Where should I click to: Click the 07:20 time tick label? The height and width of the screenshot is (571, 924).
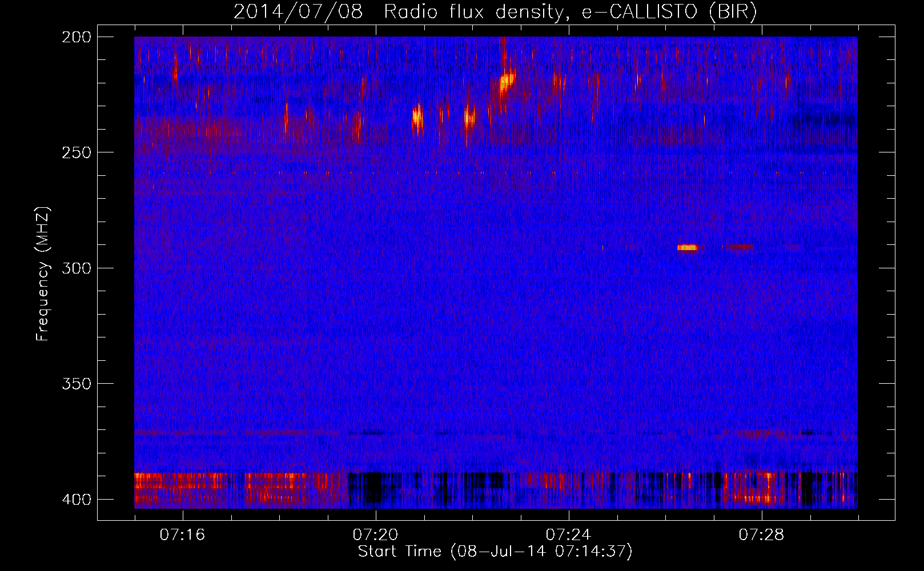pos(375,535)
